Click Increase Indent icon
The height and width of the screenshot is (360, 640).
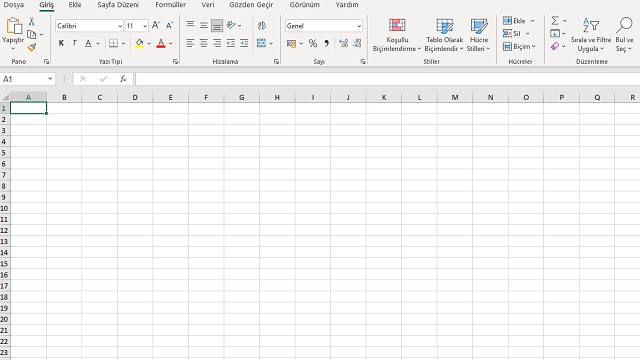coord(244,43)
